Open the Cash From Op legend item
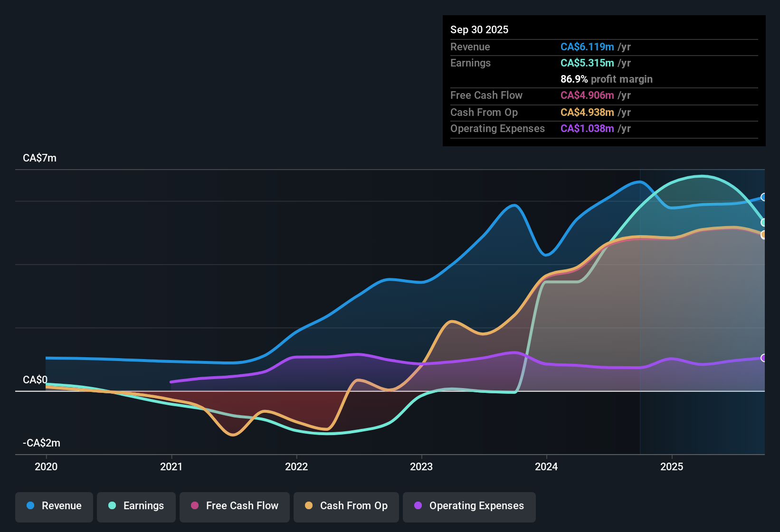This screenshot has width=780, height=532. coord(346,506)
